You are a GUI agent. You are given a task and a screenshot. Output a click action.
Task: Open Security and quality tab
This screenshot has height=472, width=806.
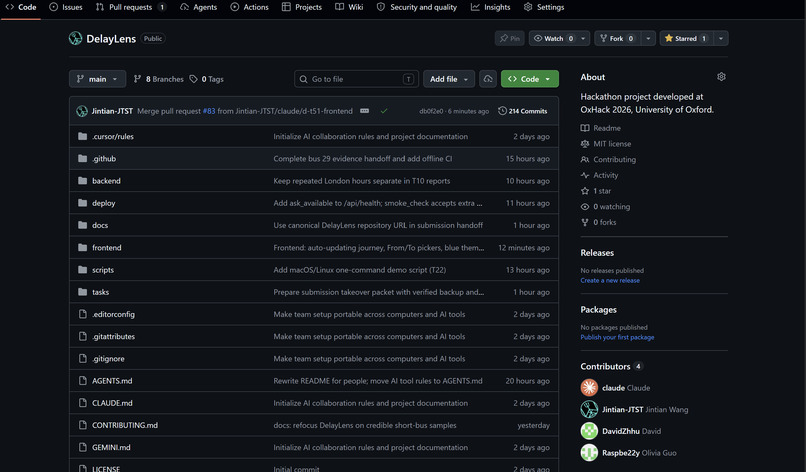417,7
